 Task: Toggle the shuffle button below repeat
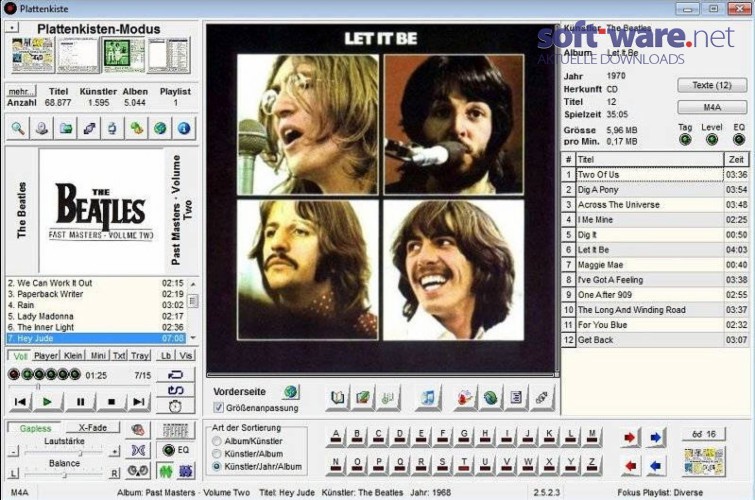pos(175,390)
